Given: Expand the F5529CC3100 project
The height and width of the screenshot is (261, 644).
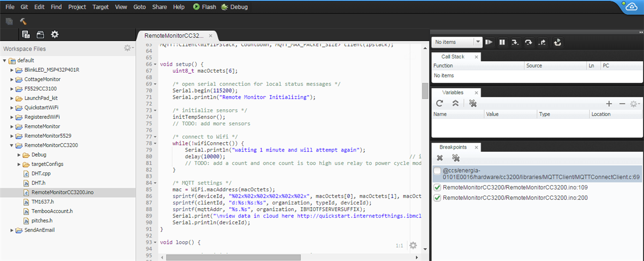Looking at the screenshot, I should click(12, 88).
